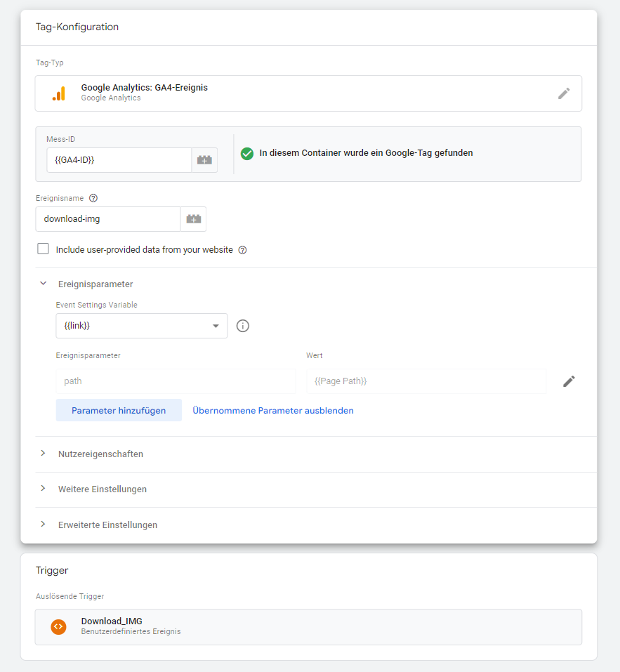Image resolution: width=620 pixels, height=672 pixels.
Task: Click the green Google-Tag found checkmark
Action: click(246, 153)
